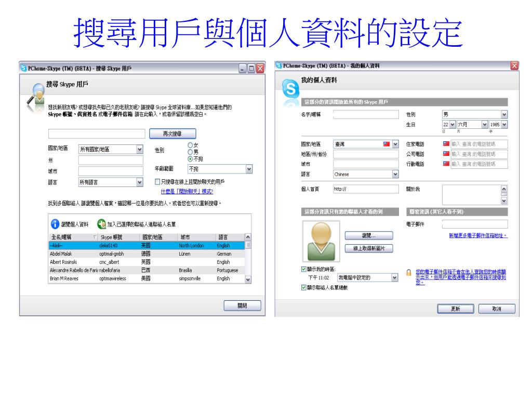Click the email field in private info

click(475, 224)
